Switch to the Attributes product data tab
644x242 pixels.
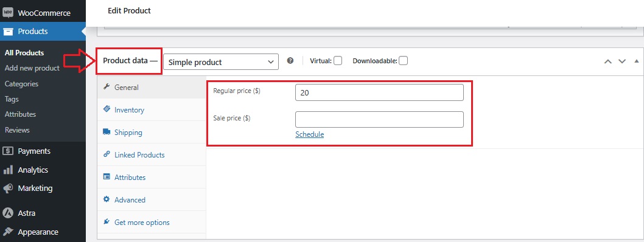pos(152,178)
